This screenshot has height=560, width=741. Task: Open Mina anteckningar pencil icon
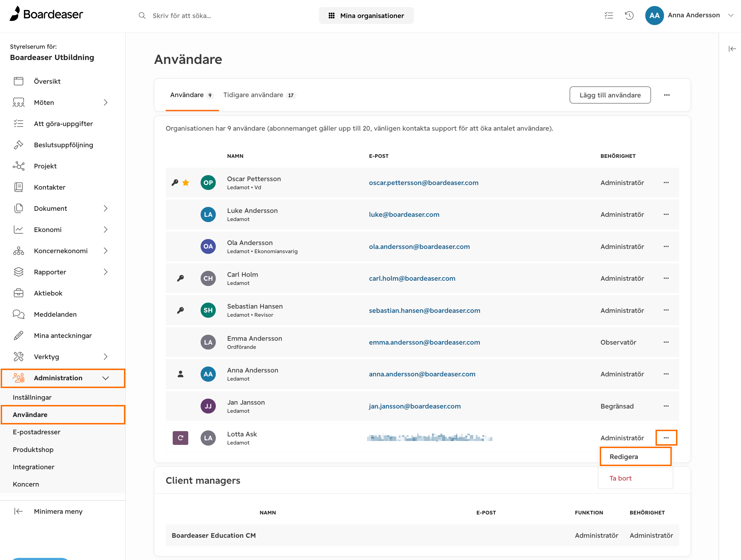click(x=18, y=335)
